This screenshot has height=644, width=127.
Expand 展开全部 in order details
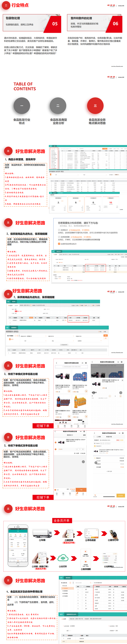click(109, 471)
